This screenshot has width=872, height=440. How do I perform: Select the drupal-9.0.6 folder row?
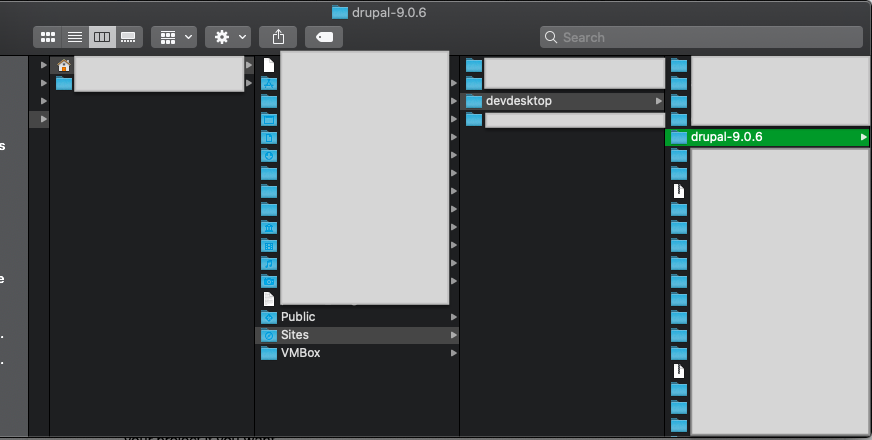point(767,137)
